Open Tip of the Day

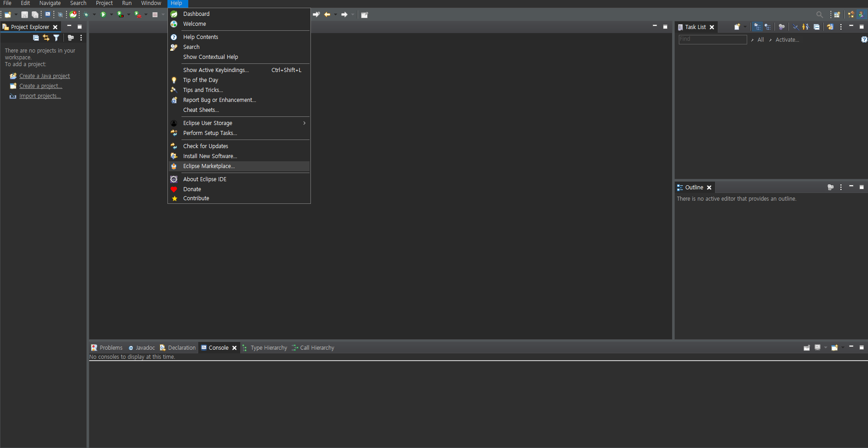click(239, 80)
